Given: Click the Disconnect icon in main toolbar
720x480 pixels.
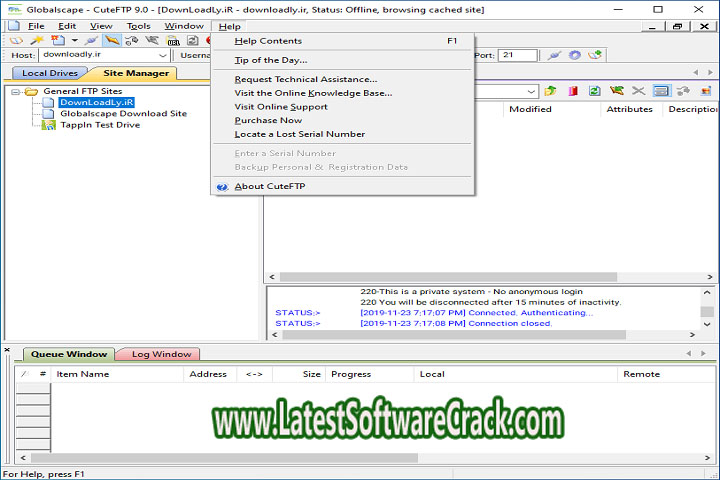Looking at the screenshot, I should (x=133, y=41).
